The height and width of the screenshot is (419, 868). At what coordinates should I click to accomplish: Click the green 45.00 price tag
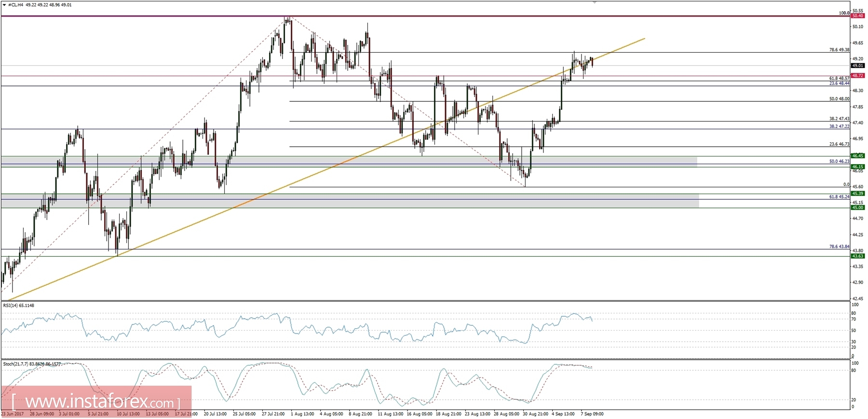[x=858, y=208]
